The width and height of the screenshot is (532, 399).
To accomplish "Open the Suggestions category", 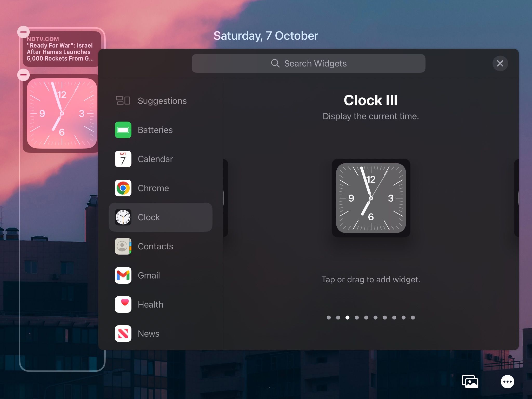I will 162,101.
